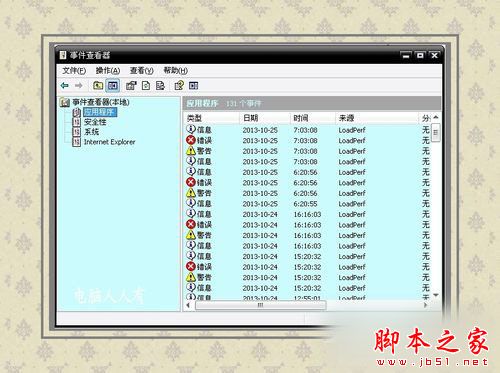Screen dimensions: 500x373
Task: Click the log icon beside 系统
Action: click(77, 132)
